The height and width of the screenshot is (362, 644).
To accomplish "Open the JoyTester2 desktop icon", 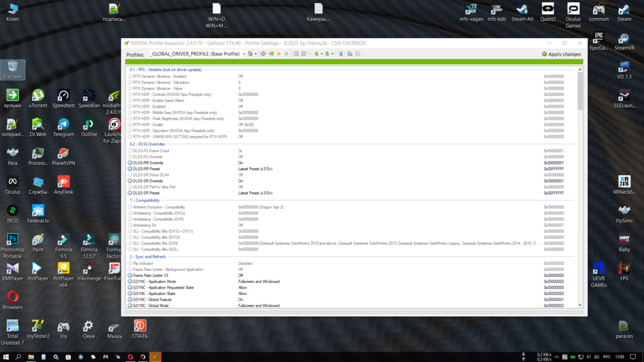I will (38, 329).
